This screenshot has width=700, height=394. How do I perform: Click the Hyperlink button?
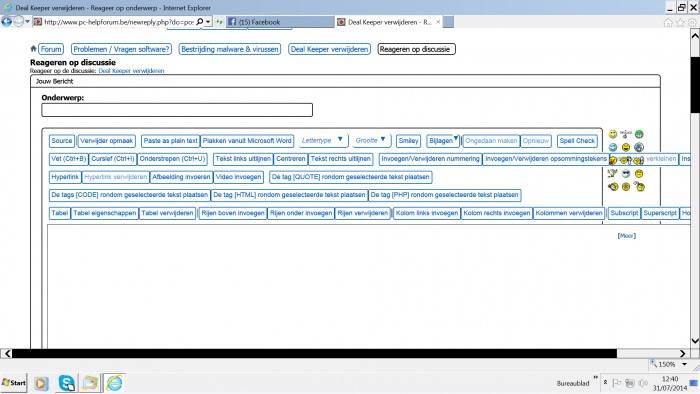(x=65, y=177)
